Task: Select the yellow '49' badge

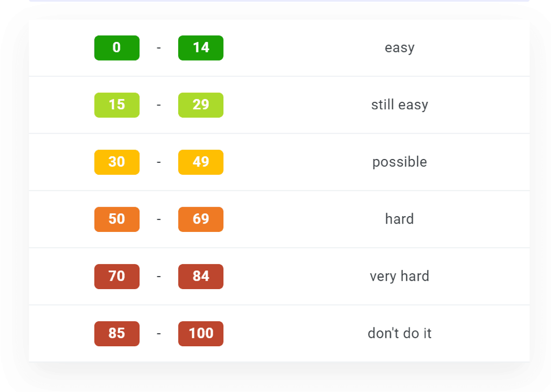Action: click(x=200, y=162)
